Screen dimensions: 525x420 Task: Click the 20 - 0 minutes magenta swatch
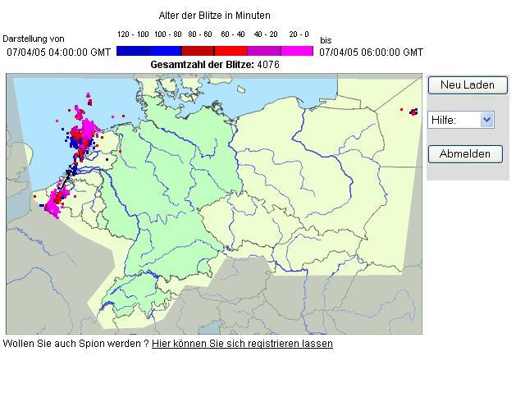pos(297,51)
